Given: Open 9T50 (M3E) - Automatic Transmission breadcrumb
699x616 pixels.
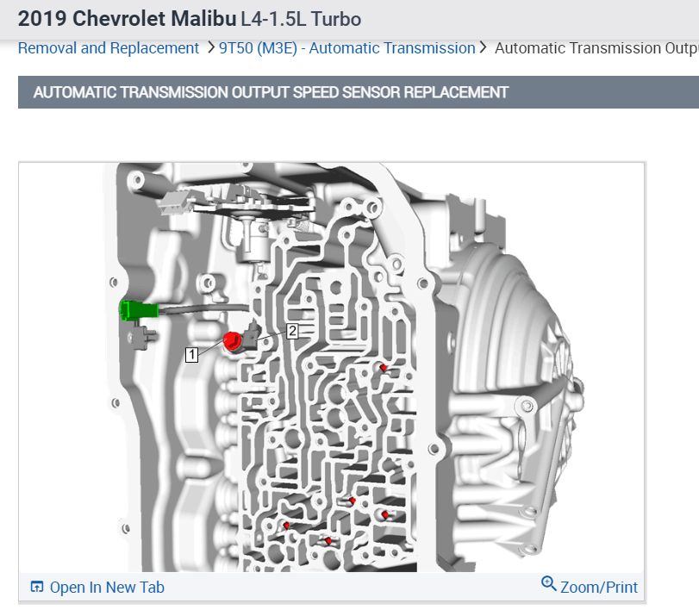Looking at the screenshot, I should (346, 48).
